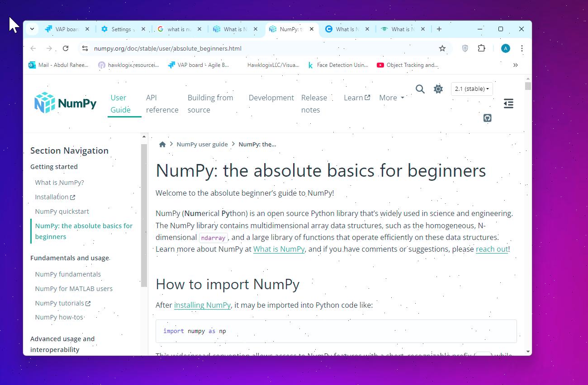The width and height of the screenshot is (588, 385).
Task: Follow the 'What is NumPy' body link
Action: [279, 249]
